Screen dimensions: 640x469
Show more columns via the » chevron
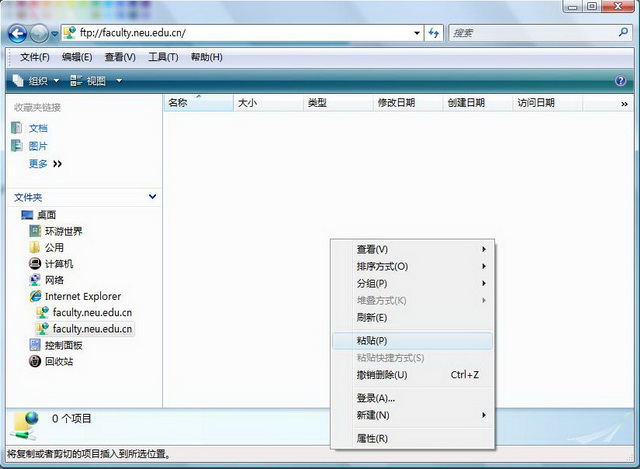(624, 104)
